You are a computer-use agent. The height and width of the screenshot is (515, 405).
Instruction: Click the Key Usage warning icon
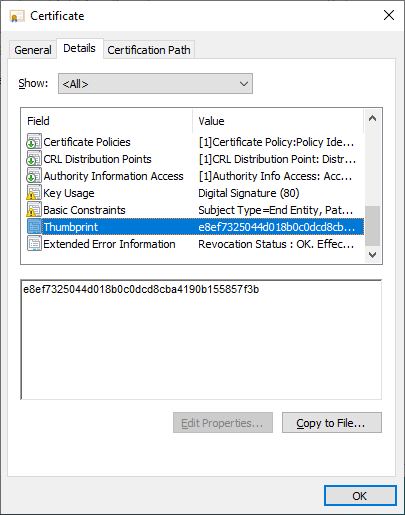[34, 193]
